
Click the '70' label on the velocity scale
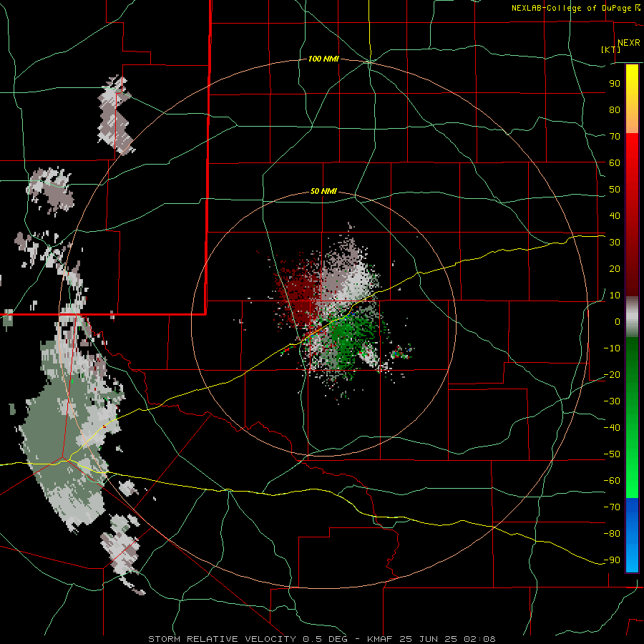[615, 137]
